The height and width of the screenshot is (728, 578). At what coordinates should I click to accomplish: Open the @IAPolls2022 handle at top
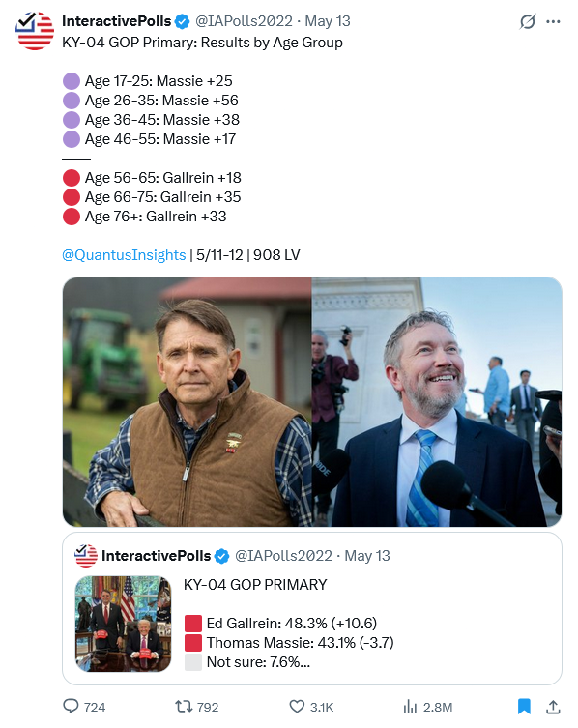[244, 21]
